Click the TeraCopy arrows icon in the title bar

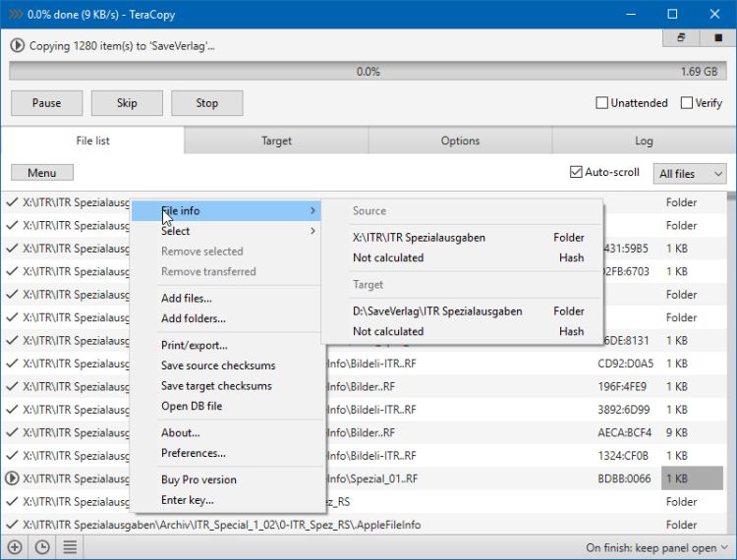[16, 14]
